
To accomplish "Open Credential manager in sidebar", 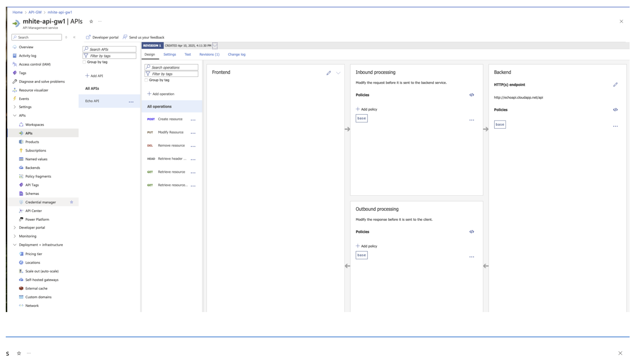I will pyautogui.click(x=40, y=202).
